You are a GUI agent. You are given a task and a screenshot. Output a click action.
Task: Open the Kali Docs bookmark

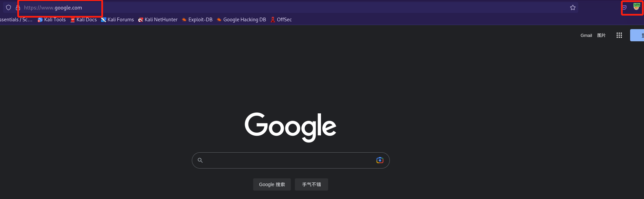(x=83, y=20)
